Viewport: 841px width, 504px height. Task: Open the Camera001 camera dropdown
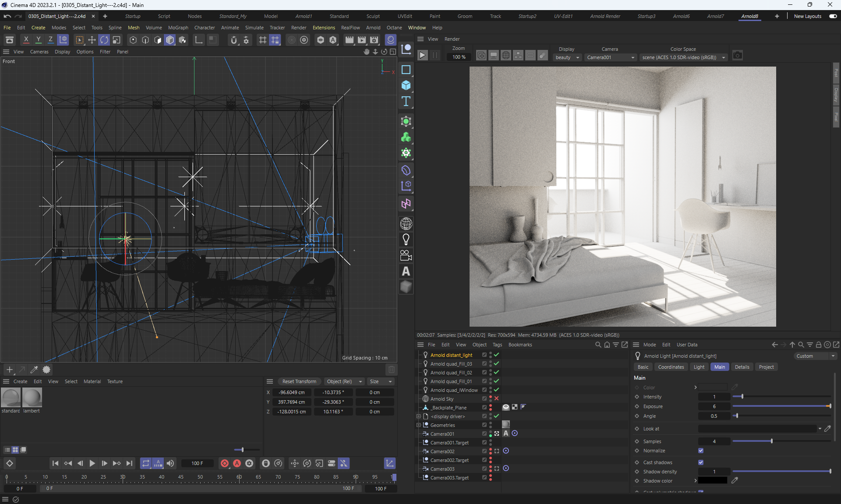(611, 57)
